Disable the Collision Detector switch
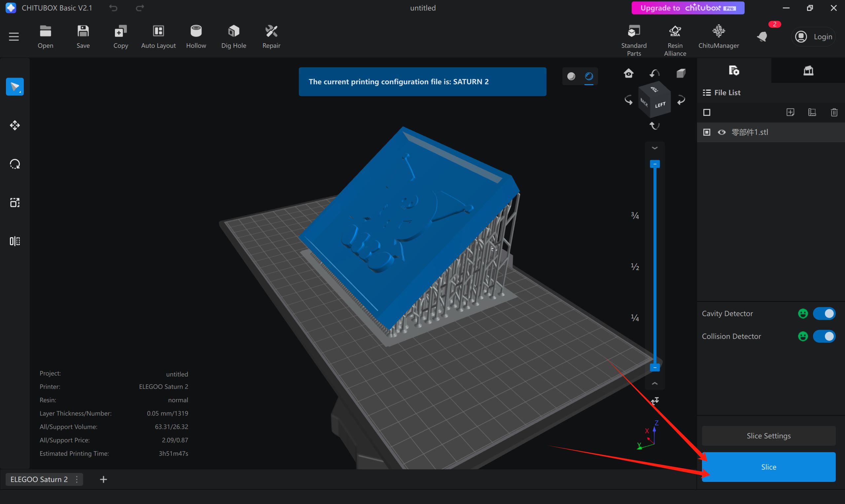The height and width of the screenshot is (504, 845). [824, 336]
